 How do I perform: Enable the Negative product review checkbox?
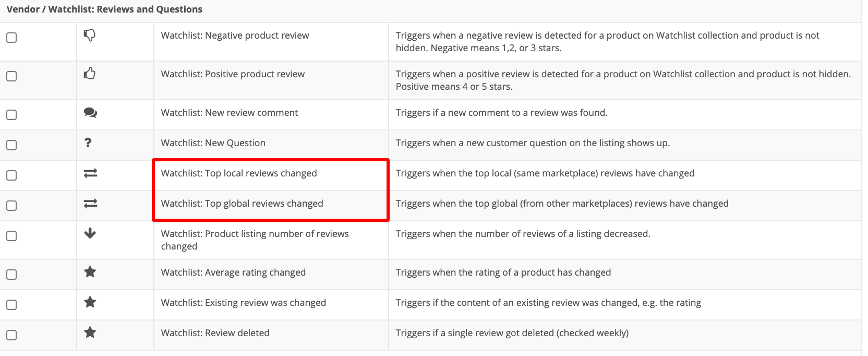11,38
